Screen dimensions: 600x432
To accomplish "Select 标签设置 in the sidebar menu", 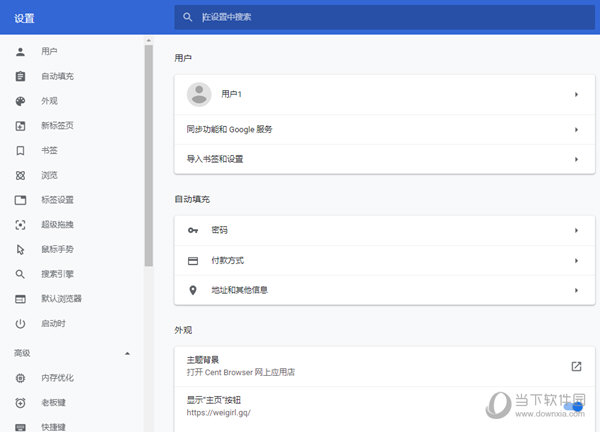I will click(x=57, y=200).
